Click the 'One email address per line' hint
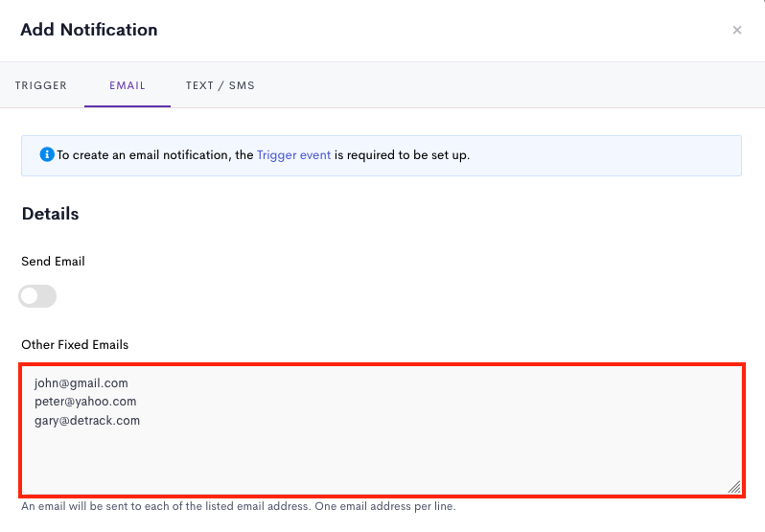 tap(385, 506)
